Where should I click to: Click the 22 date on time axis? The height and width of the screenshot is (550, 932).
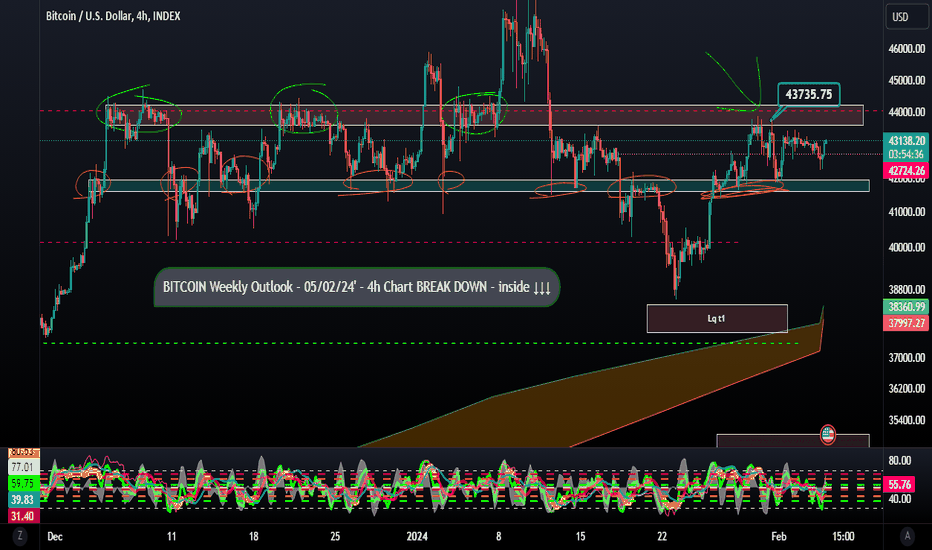(x=662, y=536)
